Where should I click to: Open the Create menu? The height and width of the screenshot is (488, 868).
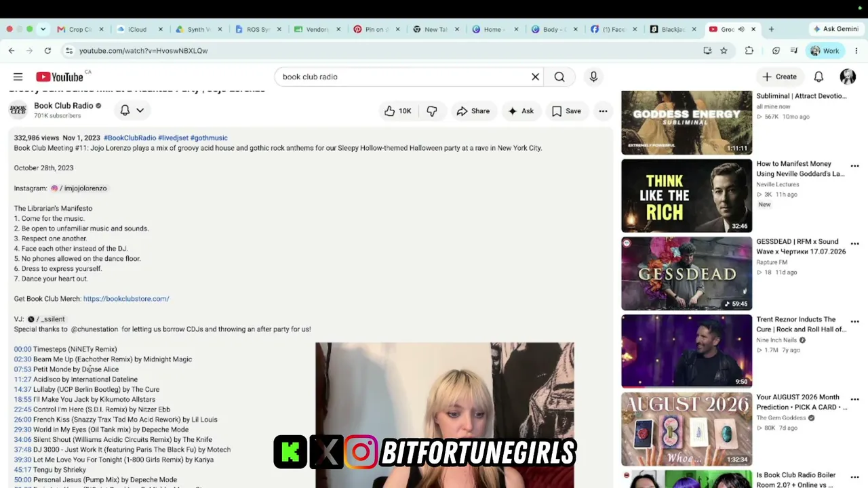(779, 77)
